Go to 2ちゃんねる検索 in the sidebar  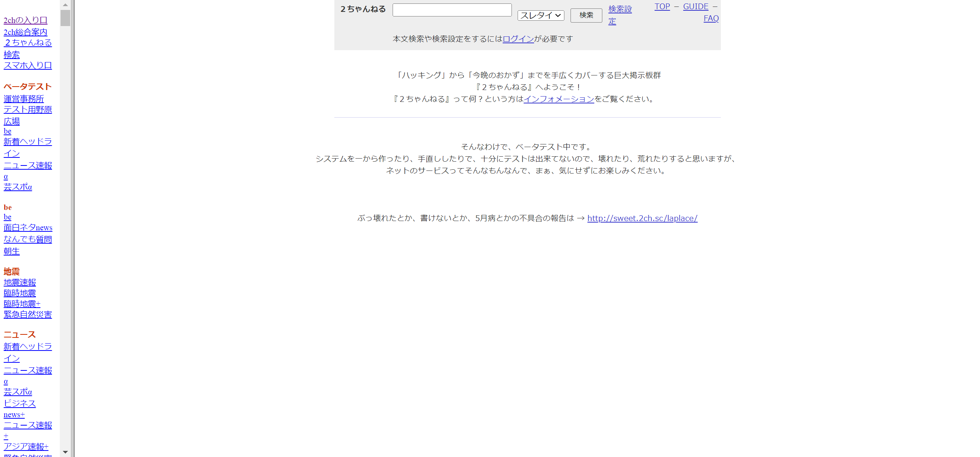(28, 48)
